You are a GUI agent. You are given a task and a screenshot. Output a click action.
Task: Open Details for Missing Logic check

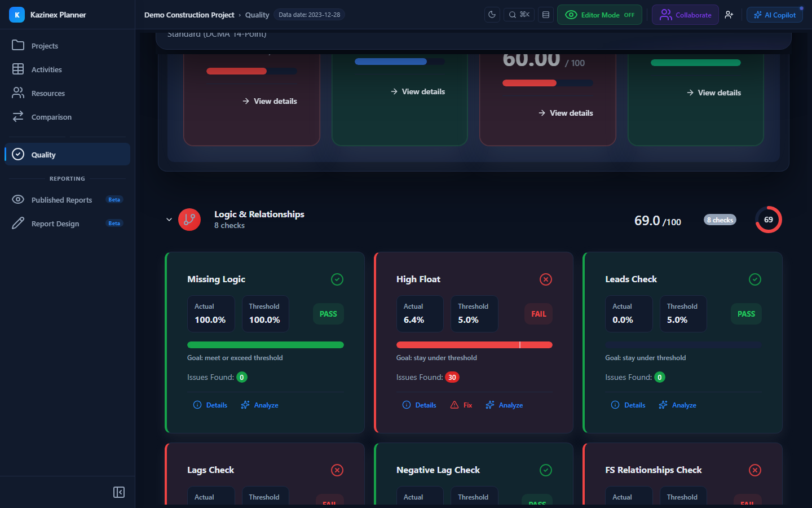(210, 405)
